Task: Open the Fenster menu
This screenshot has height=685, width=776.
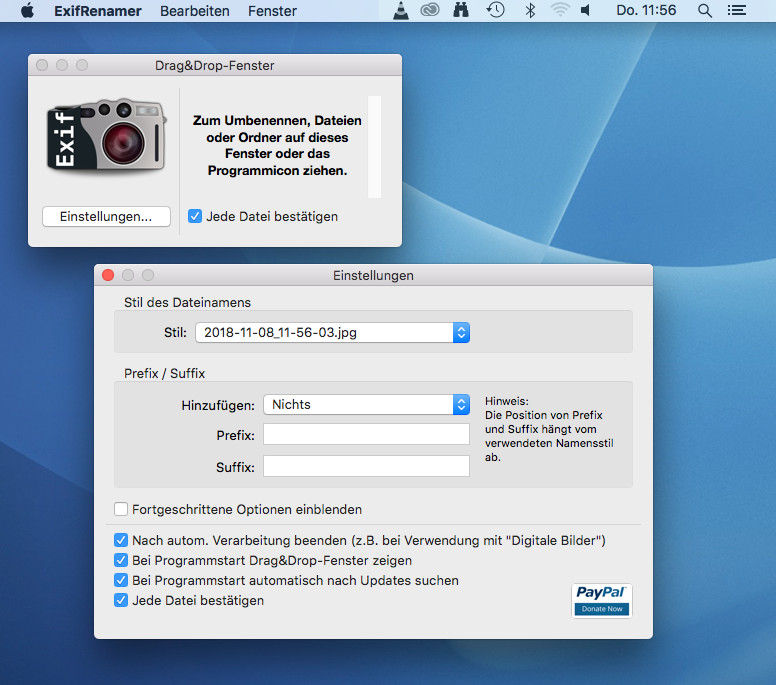Action: pyautogui.click(x=272, y=11)
